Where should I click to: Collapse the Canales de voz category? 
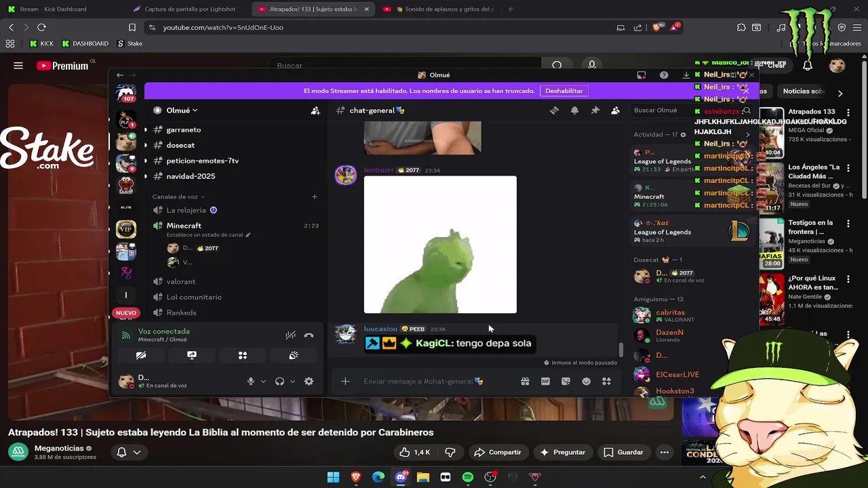(x=178, y=197)
